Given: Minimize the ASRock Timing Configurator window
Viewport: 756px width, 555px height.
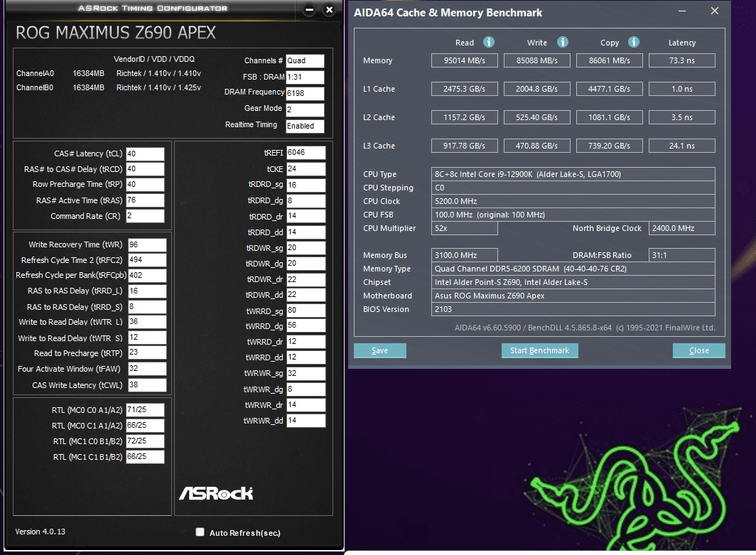Looking at the screenshot, I should [x=310, y=10].
